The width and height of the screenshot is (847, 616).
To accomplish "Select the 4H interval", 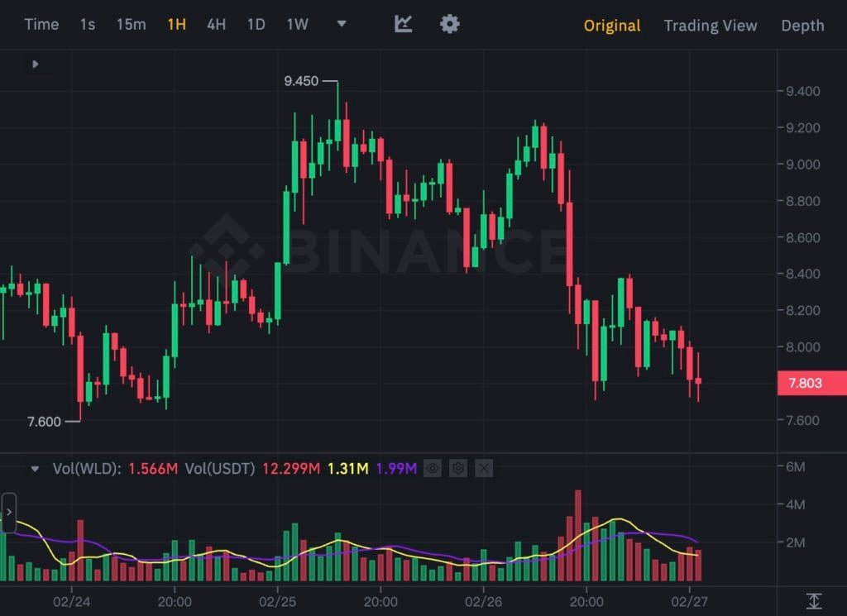I will [x=216, y=25].
